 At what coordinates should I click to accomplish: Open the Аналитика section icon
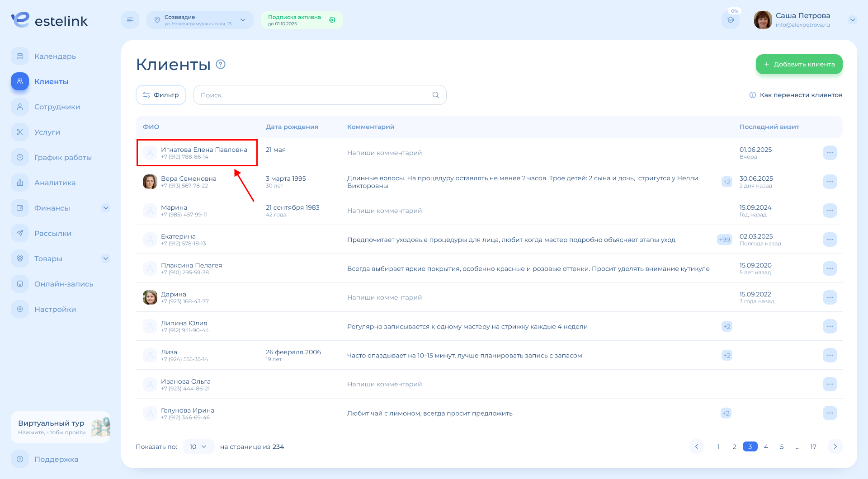tap(20, 183)
